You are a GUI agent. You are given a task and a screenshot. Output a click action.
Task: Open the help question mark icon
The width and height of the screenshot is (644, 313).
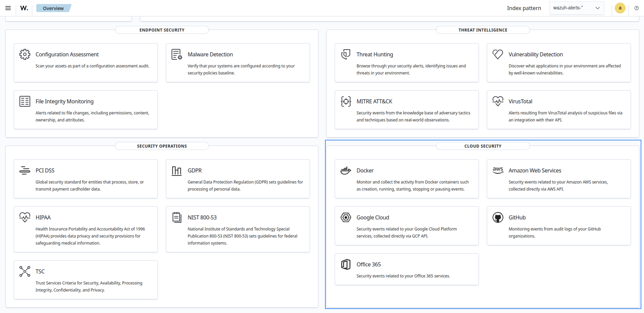pos(636,8)
